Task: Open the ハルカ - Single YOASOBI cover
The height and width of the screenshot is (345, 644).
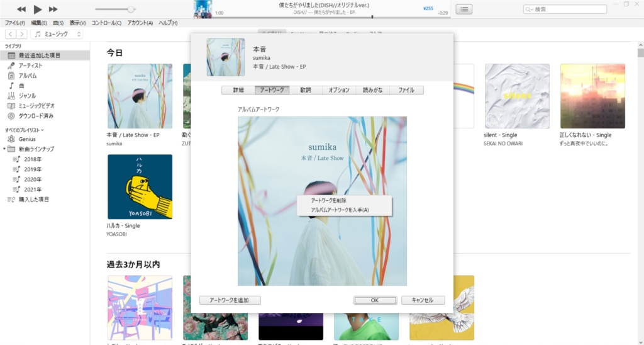Action: 140,187
